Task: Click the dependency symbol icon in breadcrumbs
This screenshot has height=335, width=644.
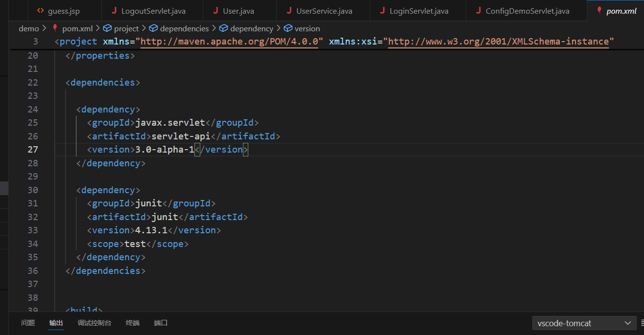Action: click(x=223, y=29)
